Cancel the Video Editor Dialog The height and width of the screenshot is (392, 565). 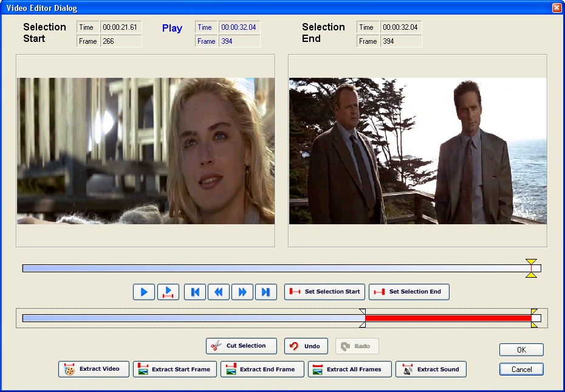tap(521, 370)
